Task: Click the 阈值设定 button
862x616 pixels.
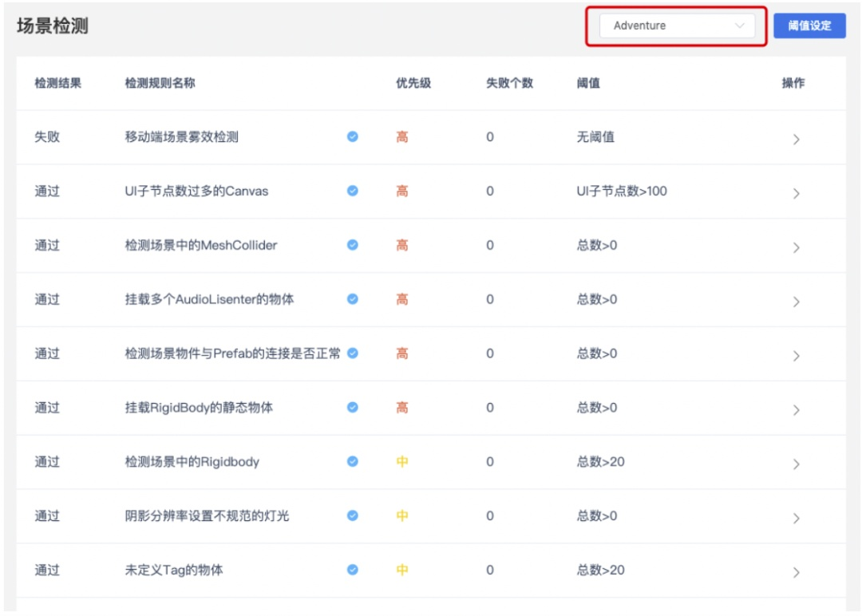Action: (809, 26)
